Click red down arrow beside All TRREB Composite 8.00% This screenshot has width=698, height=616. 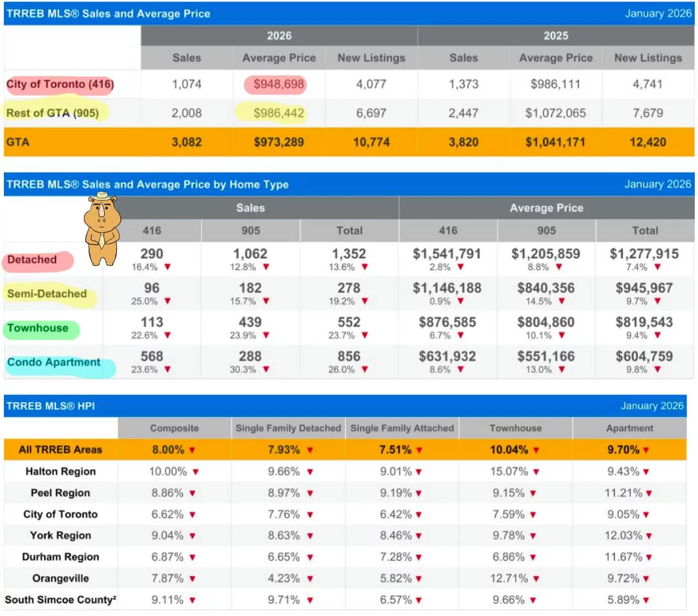(x=192, y=450)
